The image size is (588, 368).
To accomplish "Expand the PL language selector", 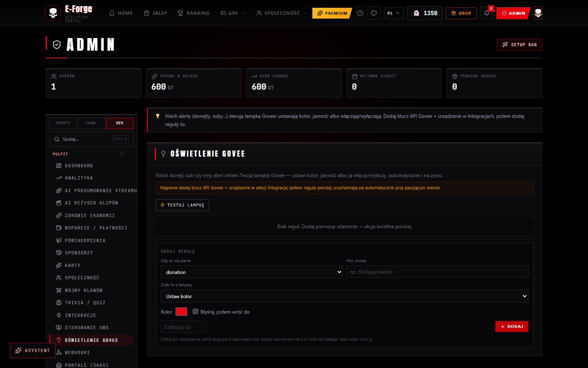I will (x=394, y=13).
